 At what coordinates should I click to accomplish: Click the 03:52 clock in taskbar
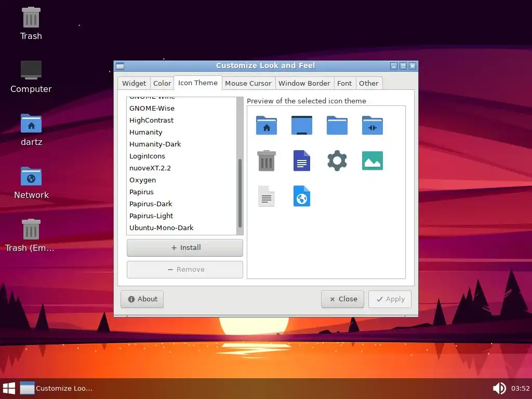pyautogui.click(x=520, y=389)
